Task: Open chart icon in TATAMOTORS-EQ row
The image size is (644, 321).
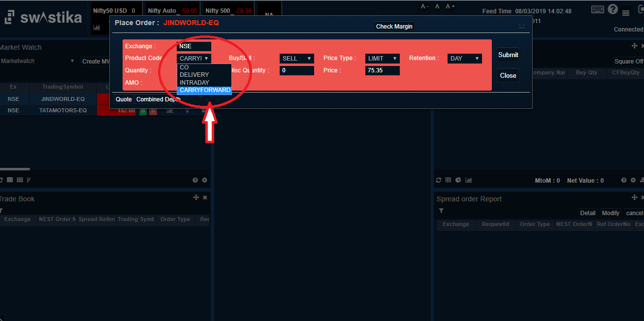Action: pos(170,111)
